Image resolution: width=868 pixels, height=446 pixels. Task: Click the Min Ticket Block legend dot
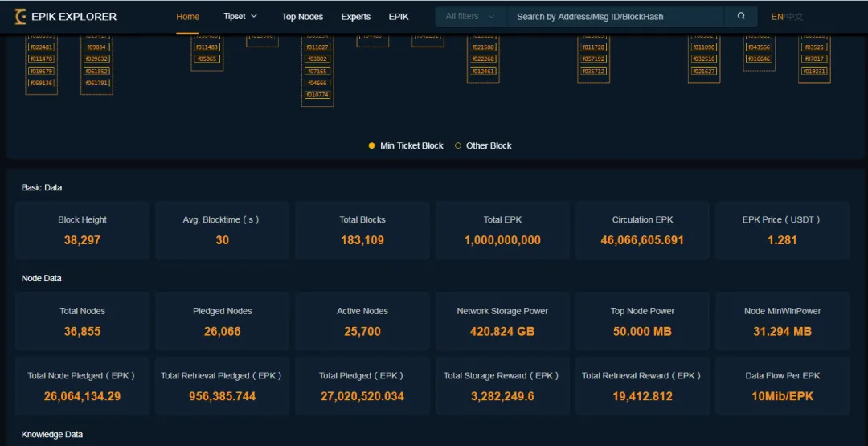click(372, 145)
